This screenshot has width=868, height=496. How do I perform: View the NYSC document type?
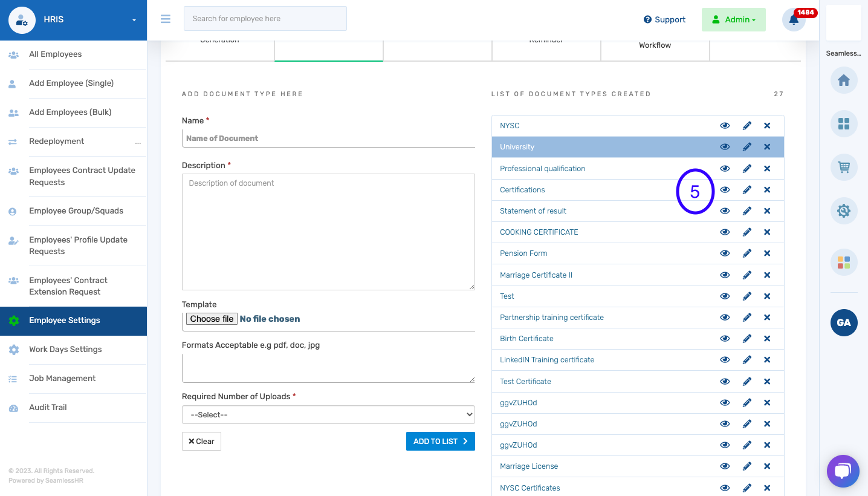point(725,126)
